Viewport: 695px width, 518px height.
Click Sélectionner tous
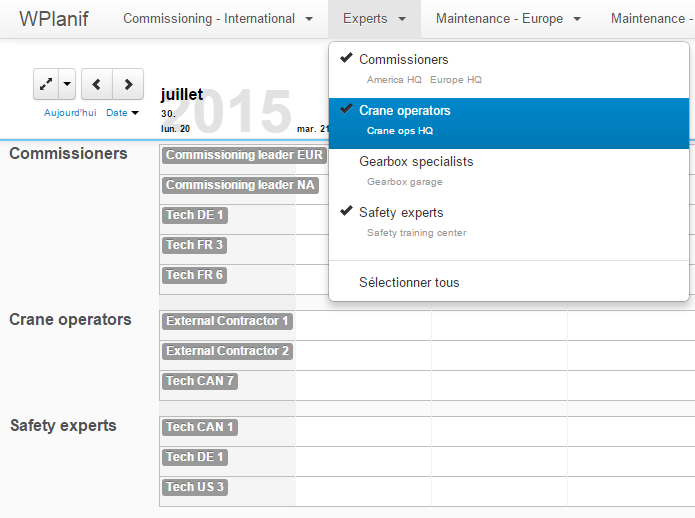click(409, 283)
